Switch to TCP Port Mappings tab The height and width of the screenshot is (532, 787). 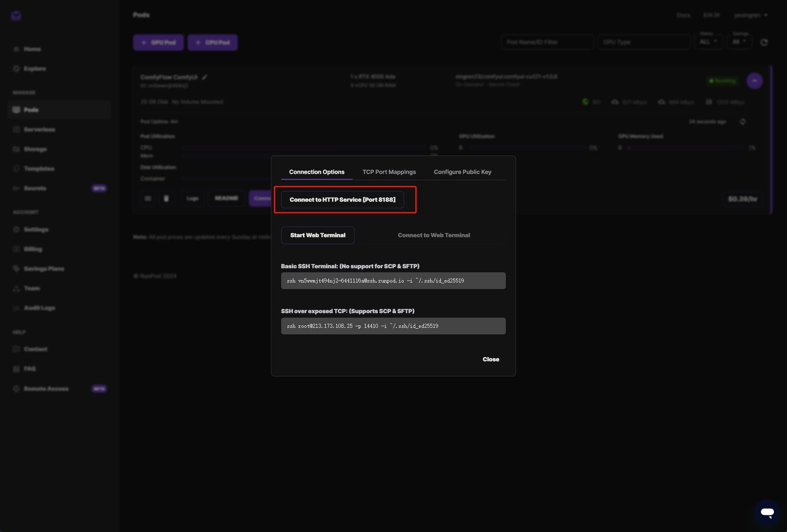[389, 172]
